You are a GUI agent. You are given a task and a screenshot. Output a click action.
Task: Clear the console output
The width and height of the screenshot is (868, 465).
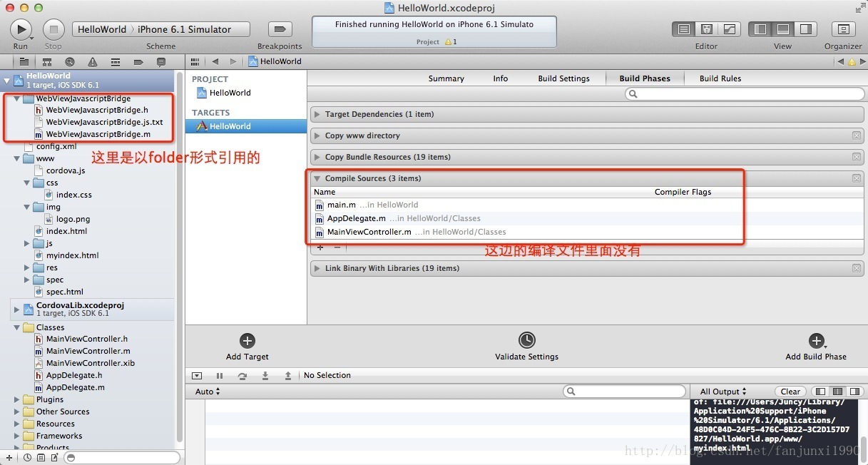tap(790, 392)
